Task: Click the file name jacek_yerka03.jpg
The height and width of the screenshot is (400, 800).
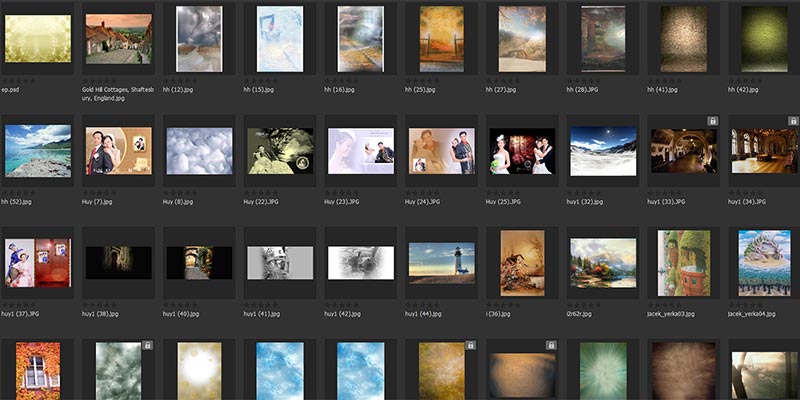Action: 671,314
